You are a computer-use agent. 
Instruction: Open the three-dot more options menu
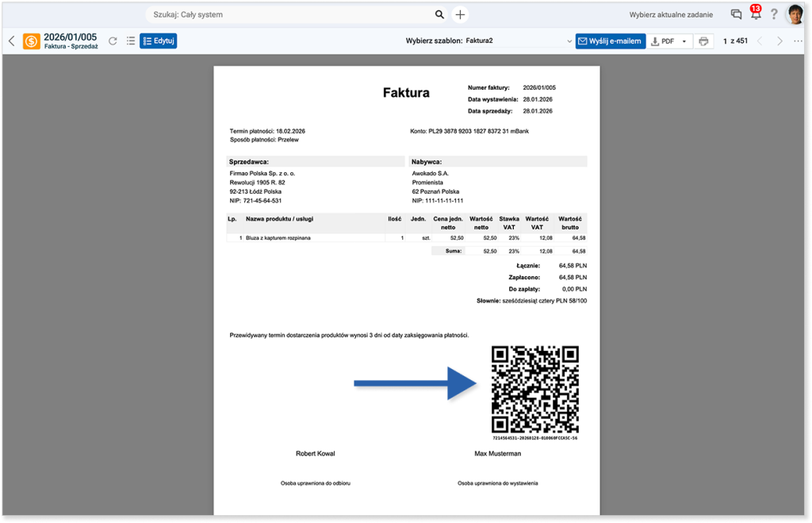798,41
